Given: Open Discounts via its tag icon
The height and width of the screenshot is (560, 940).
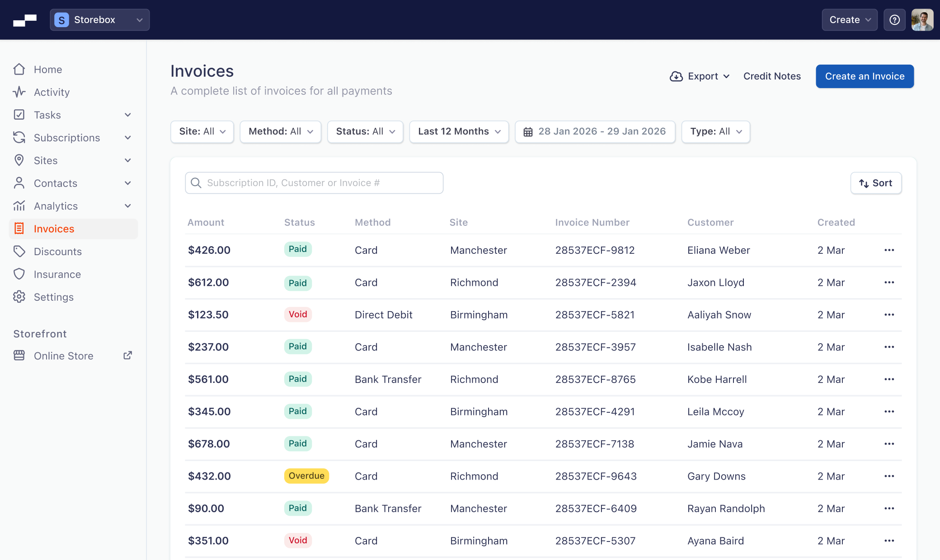Looking at the screenshot, I should pyautogui.click(x=20, y=251).
